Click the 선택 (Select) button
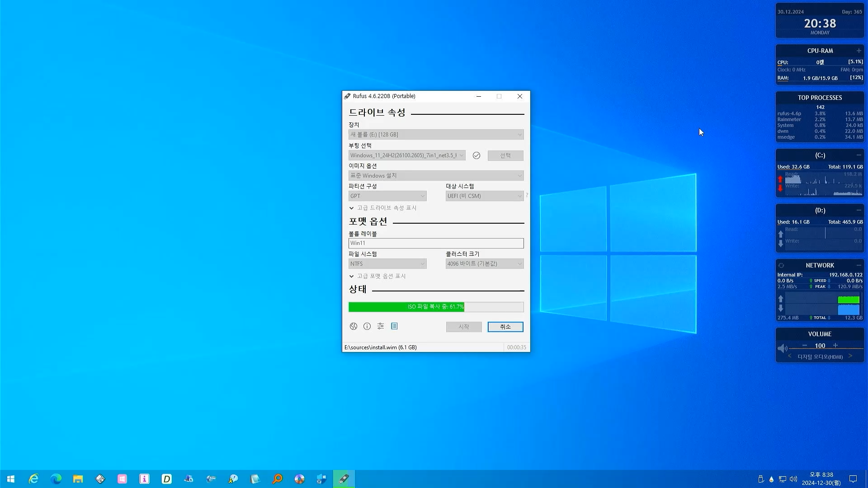This screenshot has width=868, height=488. (x=505, y=155)
